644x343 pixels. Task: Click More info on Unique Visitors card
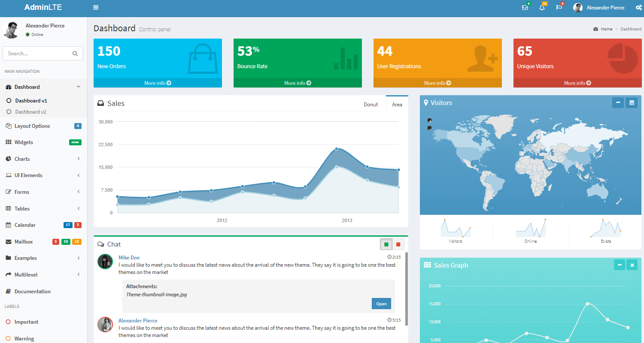pos(577,83)
